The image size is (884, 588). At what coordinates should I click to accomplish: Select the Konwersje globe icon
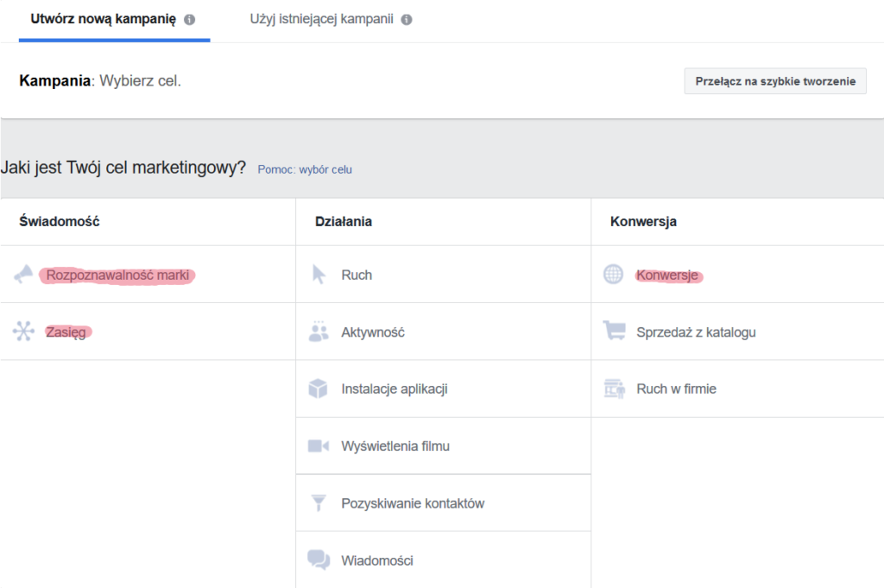tap(614, 274)
